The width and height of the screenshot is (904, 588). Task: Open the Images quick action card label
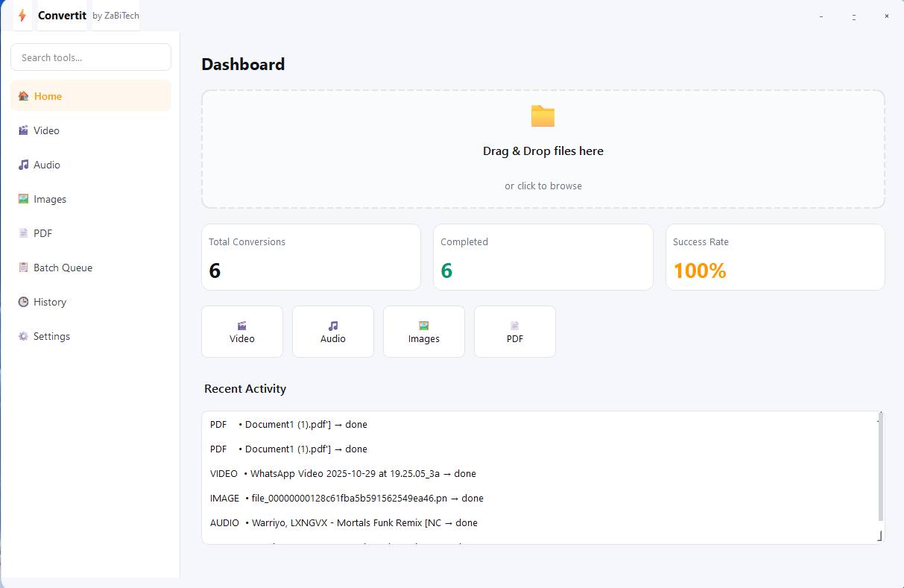point(424,338)
